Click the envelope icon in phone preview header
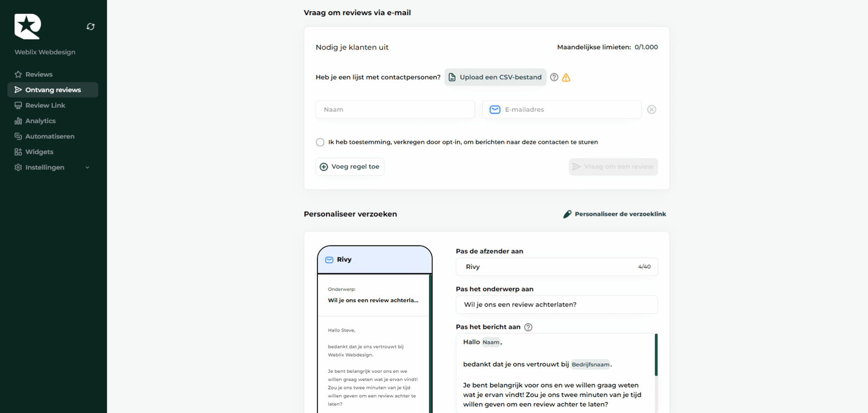The image size is (868, 413). click(329, 260)
